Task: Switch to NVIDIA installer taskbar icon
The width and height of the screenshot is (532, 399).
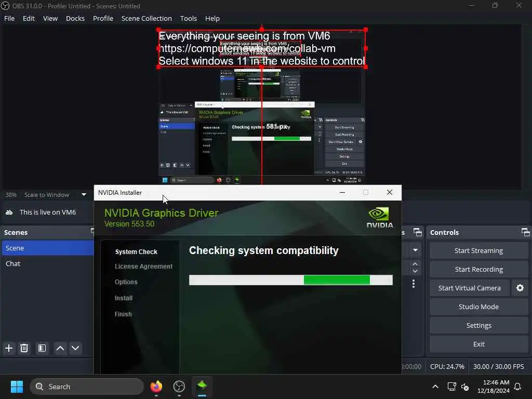Action: (x=202, y=387)
